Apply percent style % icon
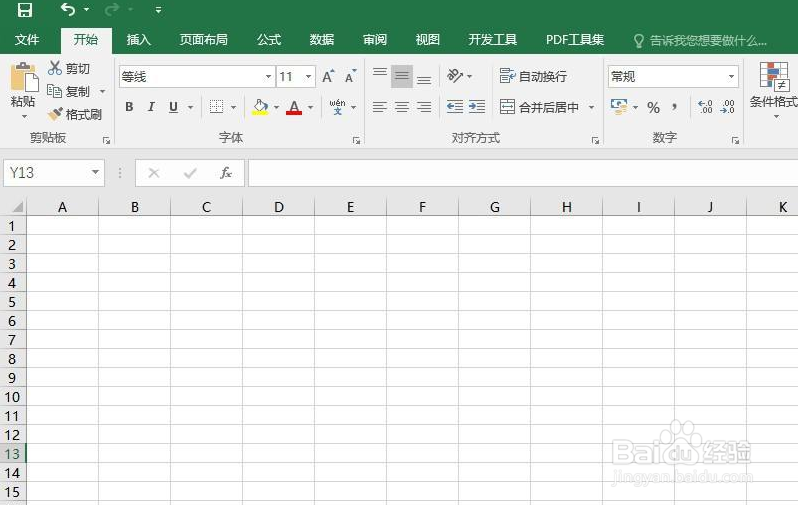 653,107
